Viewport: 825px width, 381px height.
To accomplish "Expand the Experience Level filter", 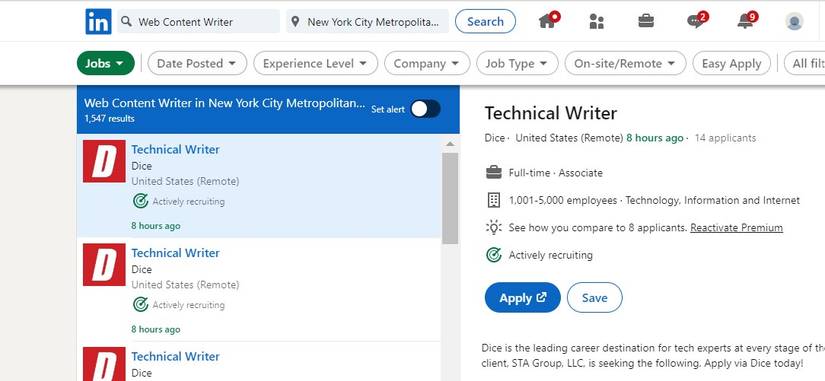I will tap(315, 63).
